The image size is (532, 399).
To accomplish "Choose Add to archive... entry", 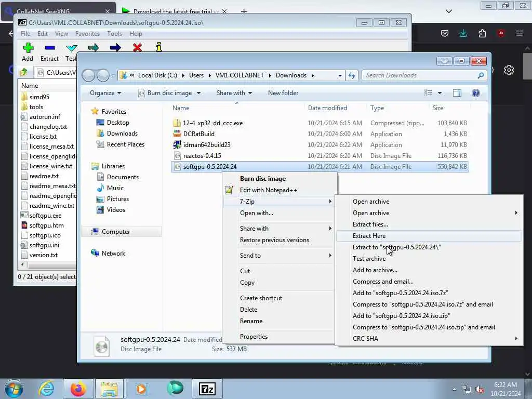I will (x=429, y=270).
